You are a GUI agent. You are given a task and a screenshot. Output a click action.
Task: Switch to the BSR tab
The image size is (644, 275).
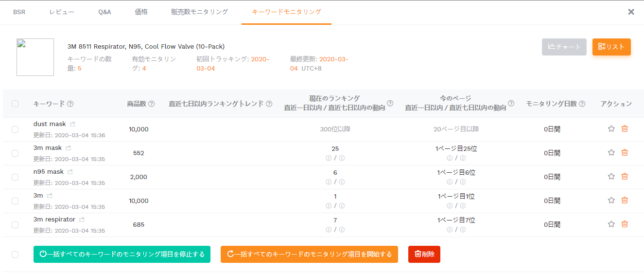[x=19, y=12]
